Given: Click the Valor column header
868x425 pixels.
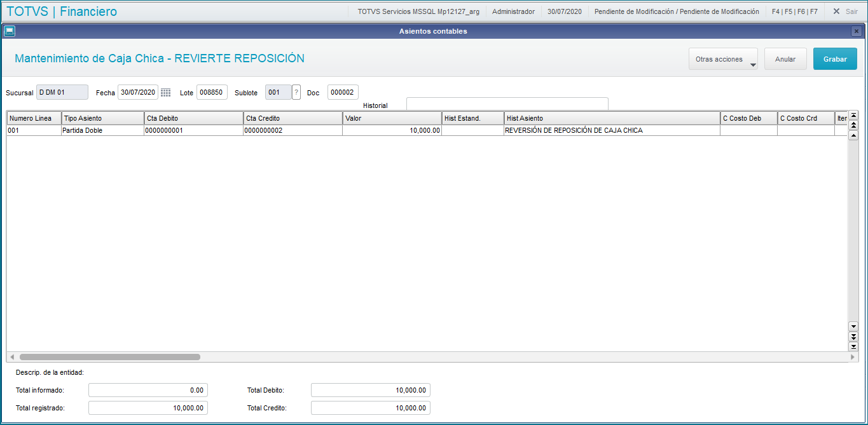Looking at the screenshot, I should (392, 118).
